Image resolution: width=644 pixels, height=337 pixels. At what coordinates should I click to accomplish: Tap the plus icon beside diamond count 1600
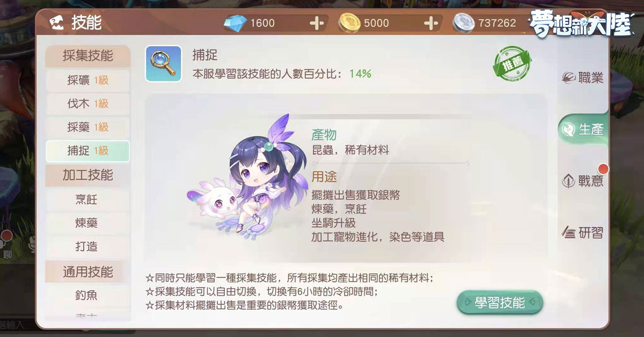point(317,23)
